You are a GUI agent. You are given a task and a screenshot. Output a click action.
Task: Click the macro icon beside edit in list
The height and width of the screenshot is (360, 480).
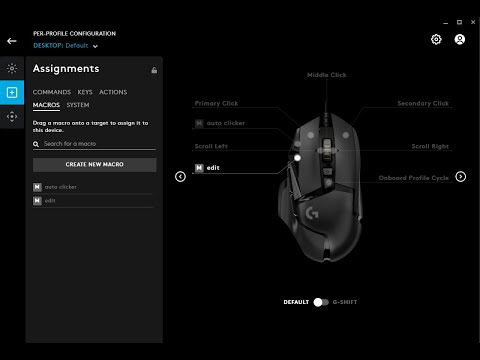click(37, 201)
